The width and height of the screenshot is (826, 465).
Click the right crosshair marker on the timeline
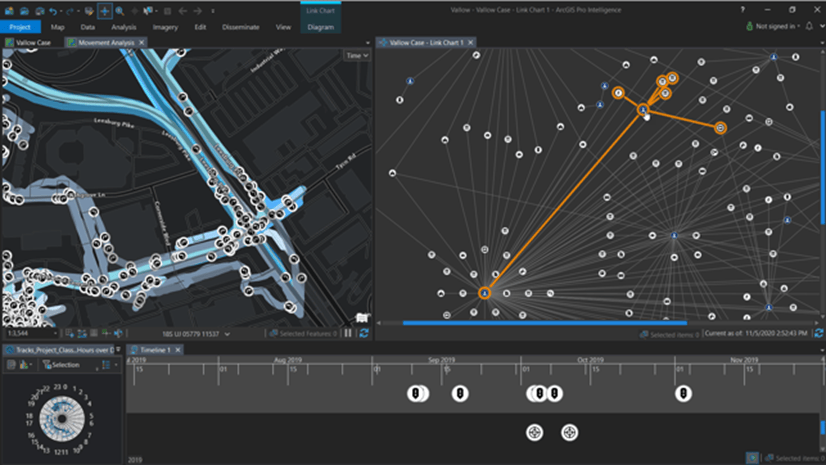point(569,433)
